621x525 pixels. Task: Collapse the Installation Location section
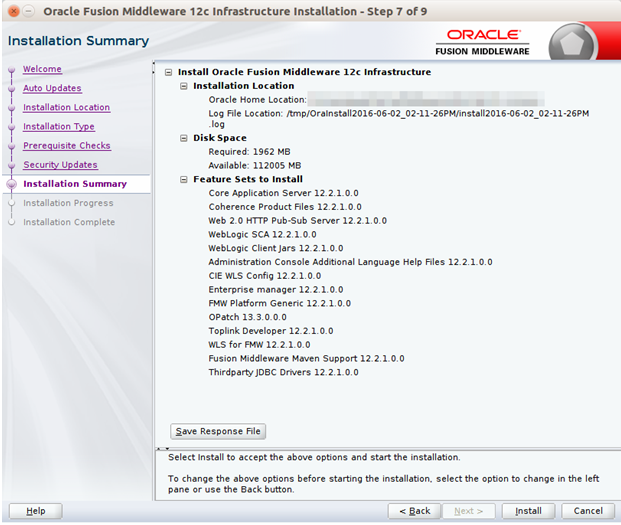pos(184,86)
